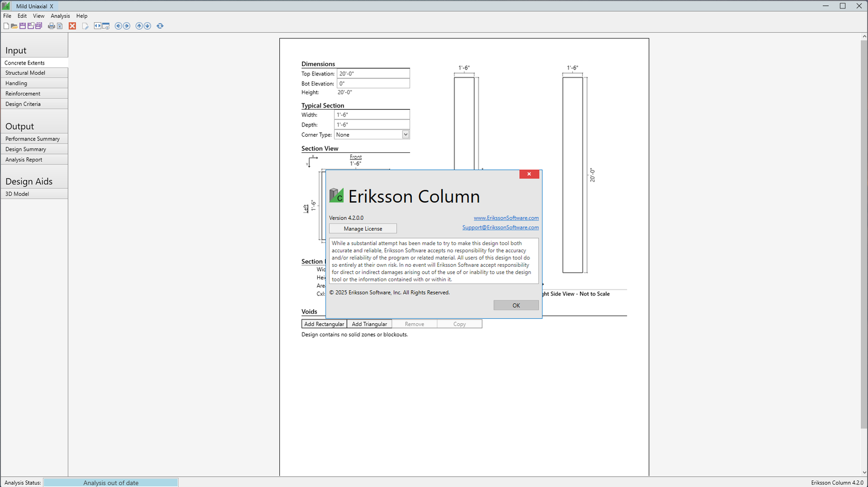
Task: Open the Help menu
Action: (x=82, y=16)
